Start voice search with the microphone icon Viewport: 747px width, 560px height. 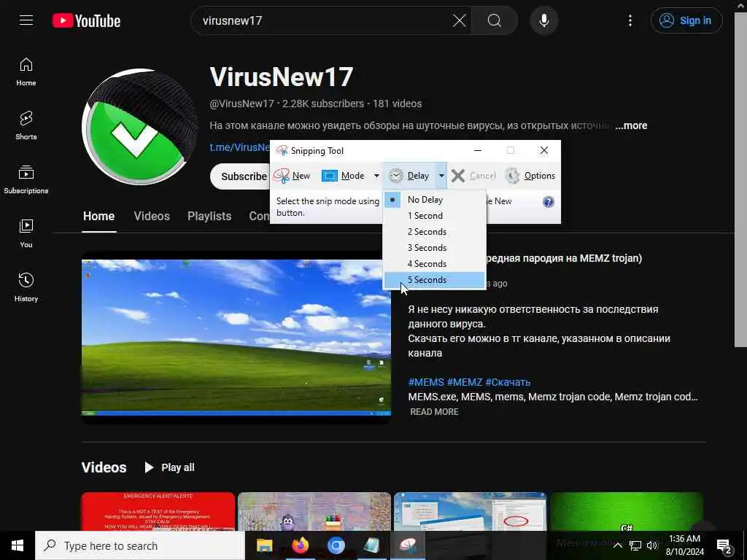click(543, 20)
